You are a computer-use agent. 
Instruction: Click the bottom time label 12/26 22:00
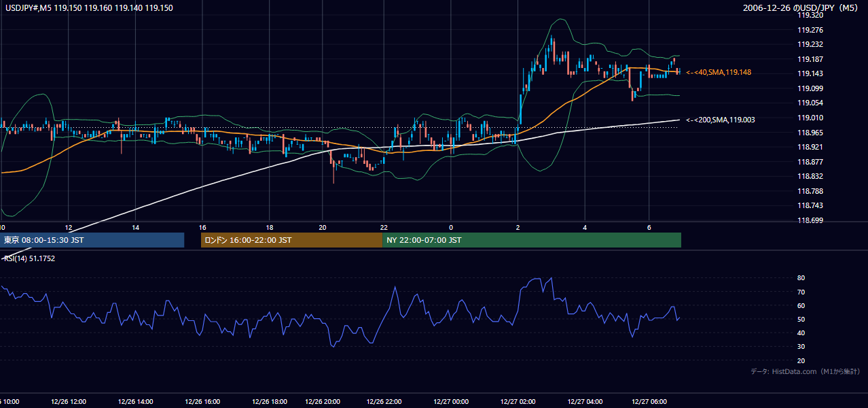[384, 402]
